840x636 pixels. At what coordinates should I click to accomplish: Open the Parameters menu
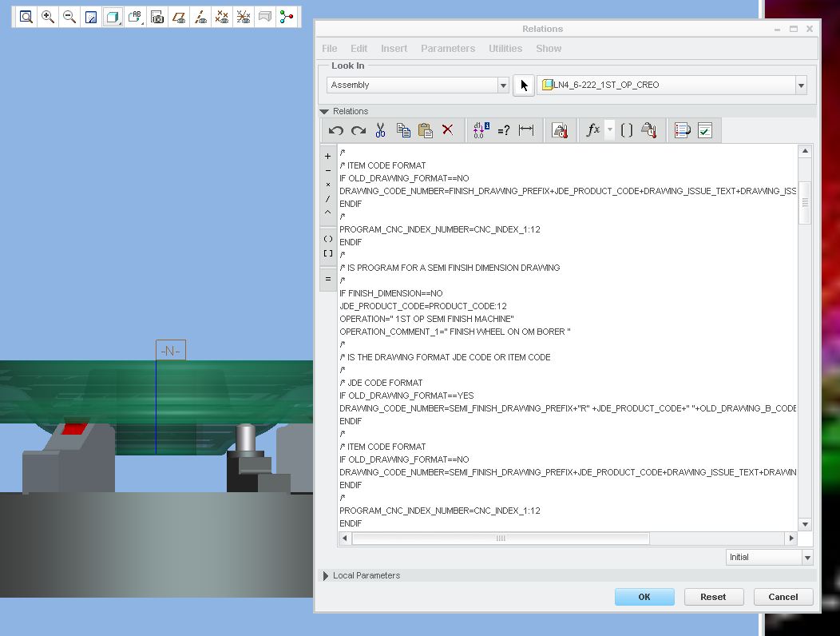click(448, 48)
